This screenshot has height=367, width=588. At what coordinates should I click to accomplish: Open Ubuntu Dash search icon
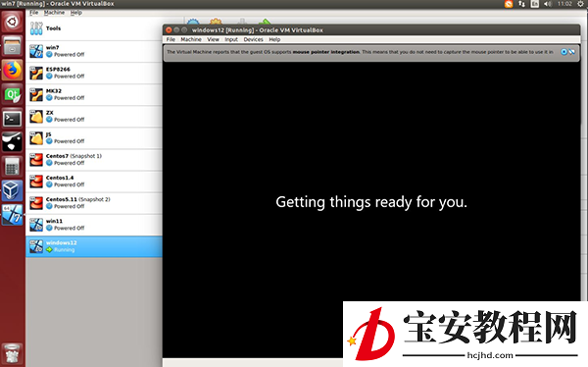(x=12, y=22)
